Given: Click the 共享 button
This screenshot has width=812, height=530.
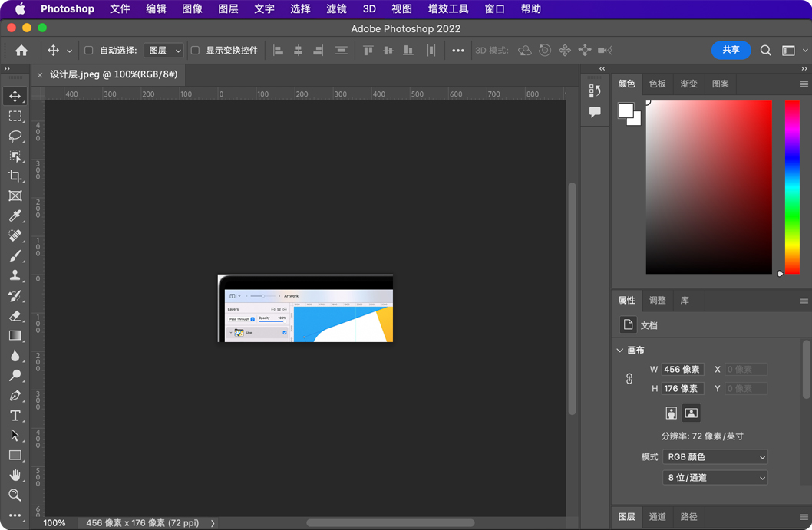Looking at the screenshot, I should point(731,50).
